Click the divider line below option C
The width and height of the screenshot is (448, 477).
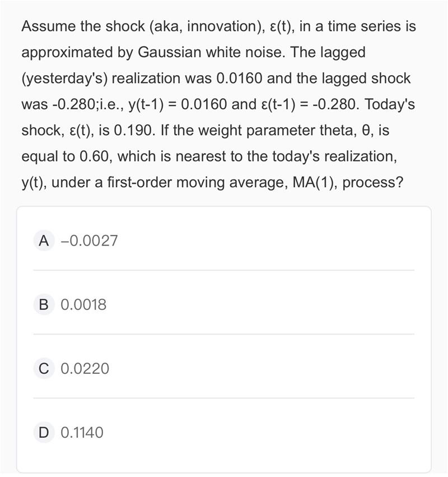point(223,397)
